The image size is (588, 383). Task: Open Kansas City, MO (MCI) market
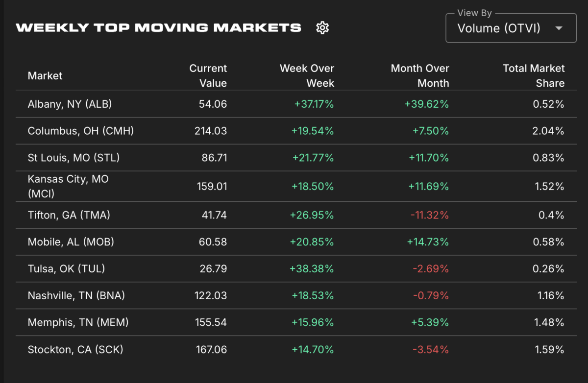(x=68, y=186)
